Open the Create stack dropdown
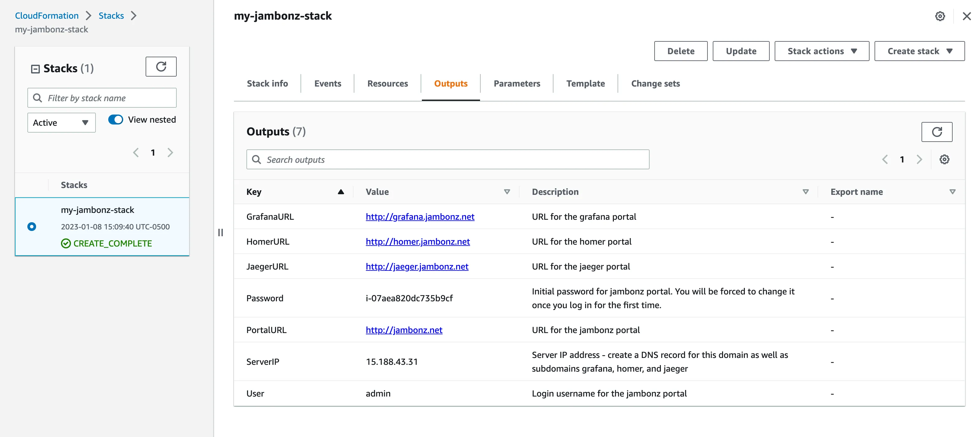This screenshot has height=437, width=980. (x=920, y=51)
